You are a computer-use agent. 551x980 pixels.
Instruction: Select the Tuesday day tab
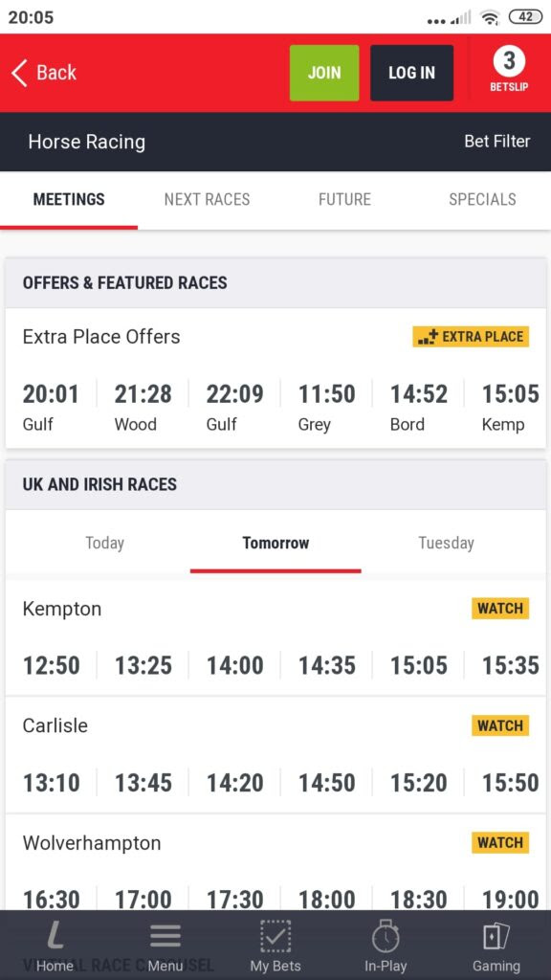pos(446,543)
